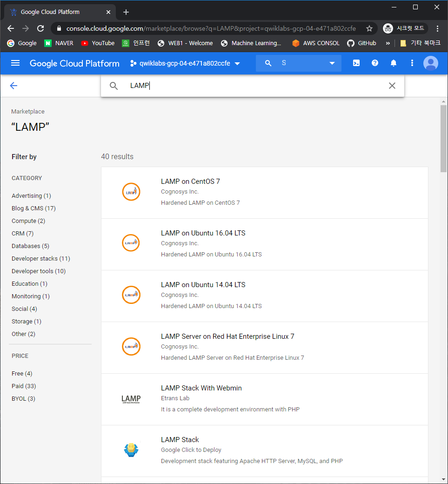The width and height of the screenshot is (448, 484).
Task: Clear the LAMP search text
Action: (392, 86)
